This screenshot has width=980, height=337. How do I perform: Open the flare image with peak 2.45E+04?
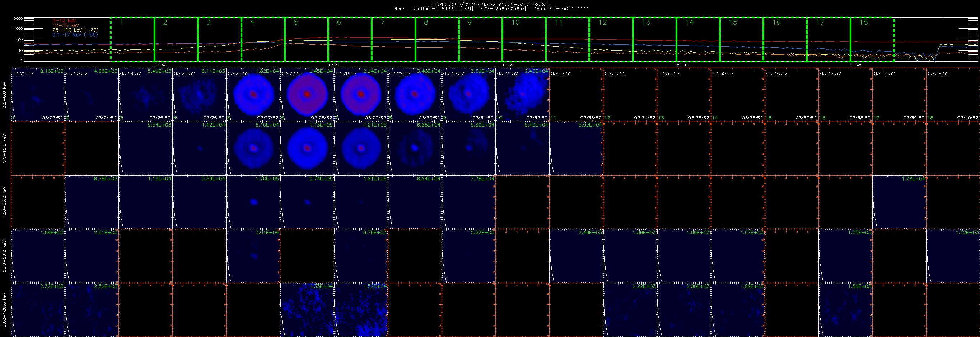[307, 95]
